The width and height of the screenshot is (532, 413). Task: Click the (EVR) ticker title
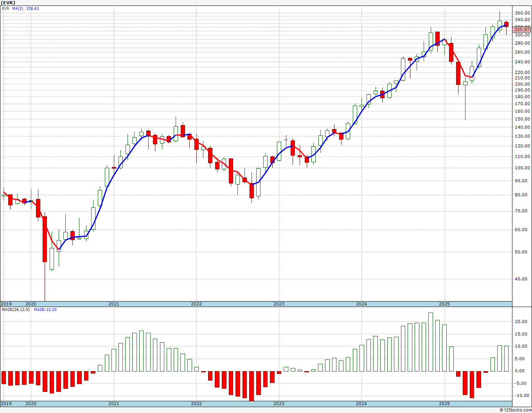[8, 3]
